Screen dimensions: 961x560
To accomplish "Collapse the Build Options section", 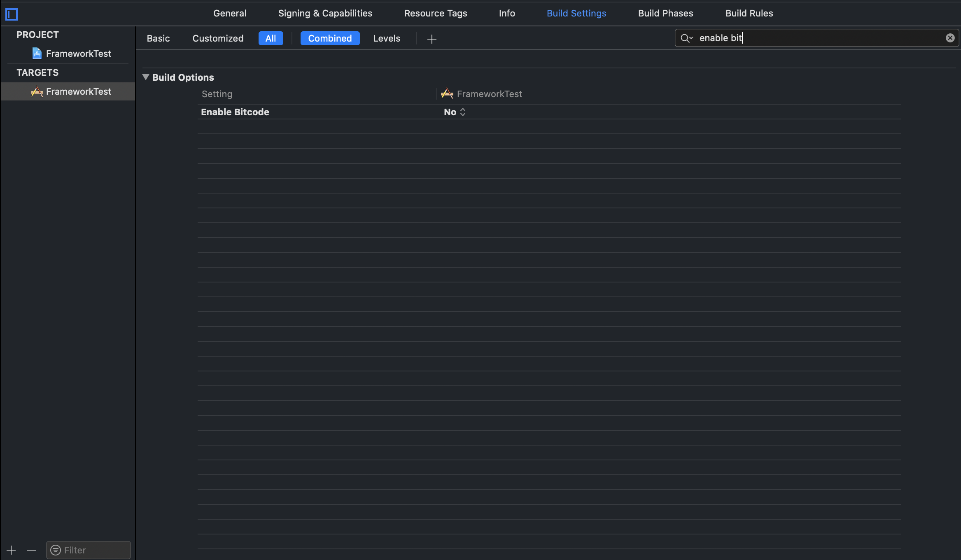I will (x=146, y=77).
